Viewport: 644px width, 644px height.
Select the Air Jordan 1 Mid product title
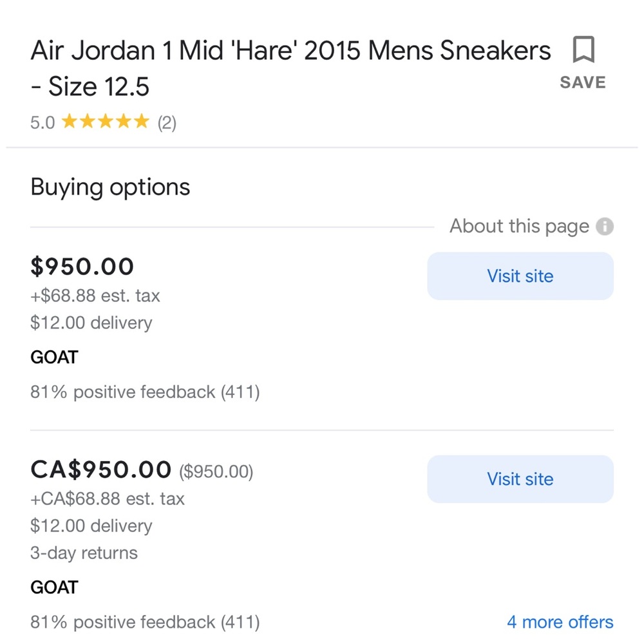(290, 50)
